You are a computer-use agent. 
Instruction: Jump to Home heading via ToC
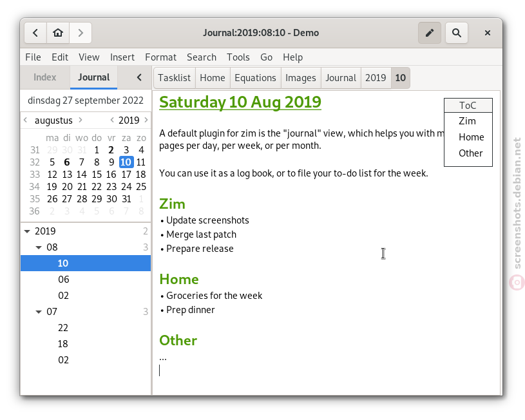tap(471, 137)
